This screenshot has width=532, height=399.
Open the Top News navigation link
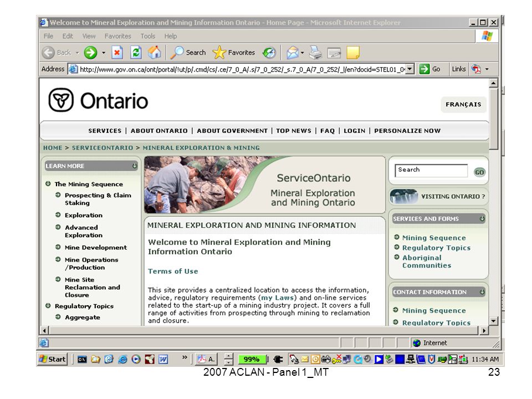pos(294,131)
